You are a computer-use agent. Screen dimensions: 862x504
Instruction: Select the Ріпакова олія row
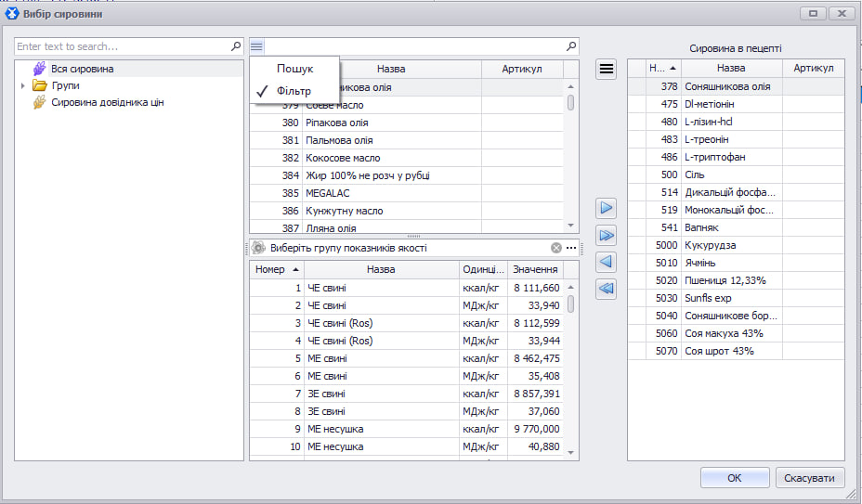click(407, 123)
